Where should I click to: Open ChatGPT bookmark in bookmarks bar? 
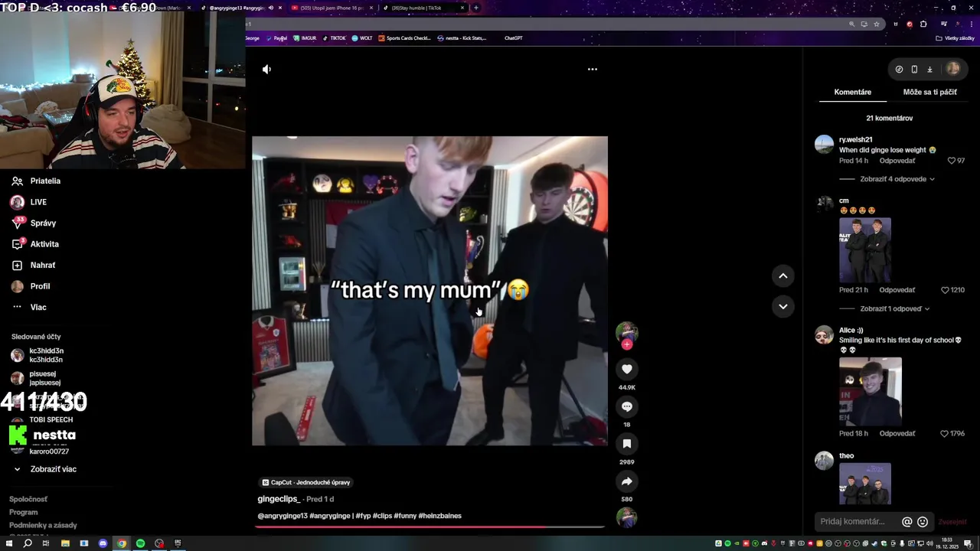point(513,38)
